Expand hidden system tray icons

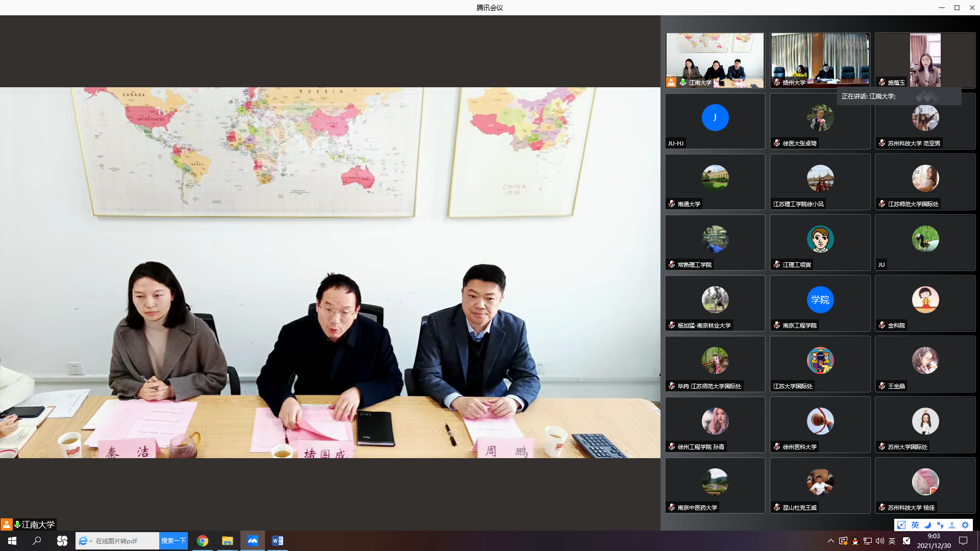pos(830,541)
